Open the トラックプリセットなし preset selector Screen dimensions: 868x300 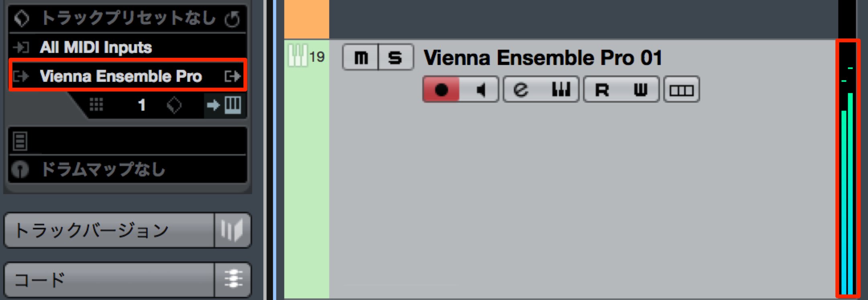pyautogui.click(x=127, y=18)
